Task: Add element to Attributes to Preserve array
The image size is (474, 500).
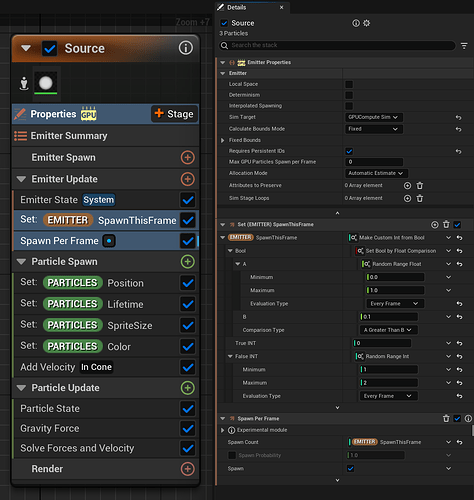Action: click(x=407, y=186)
